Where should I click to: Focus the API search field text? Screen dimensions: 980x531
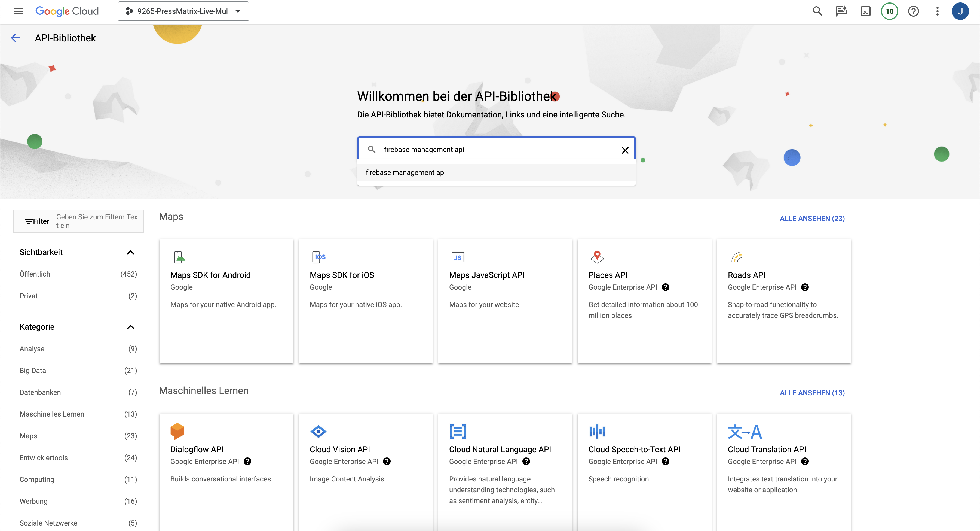coord(497,150)
